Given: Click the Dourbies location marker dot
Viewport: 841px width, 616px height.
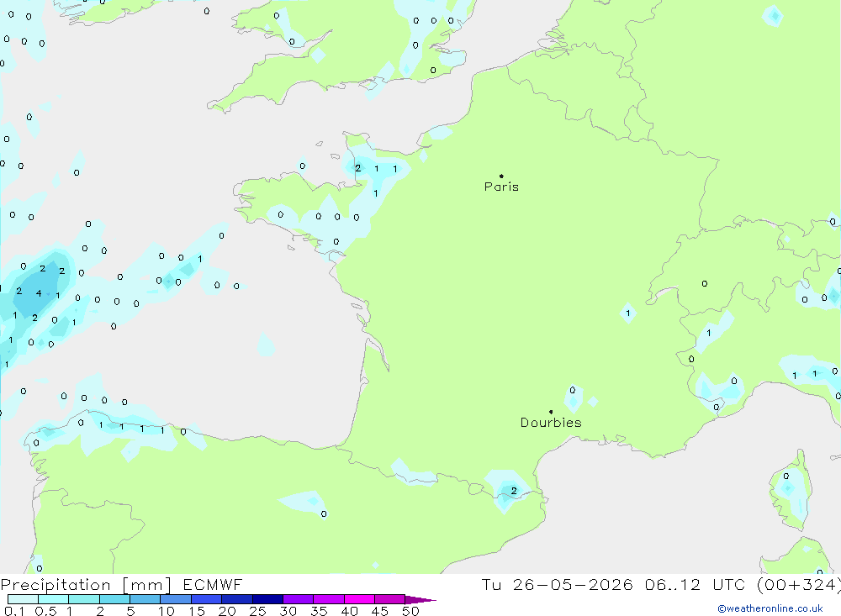Looking at the screenshot, I should pyautogui.click(x=551, y=412).
